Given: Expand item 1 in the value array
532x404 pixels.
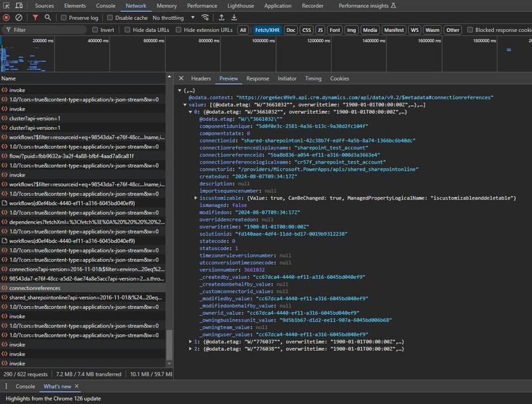Looking at the screenshot, I should coord(192,341).
